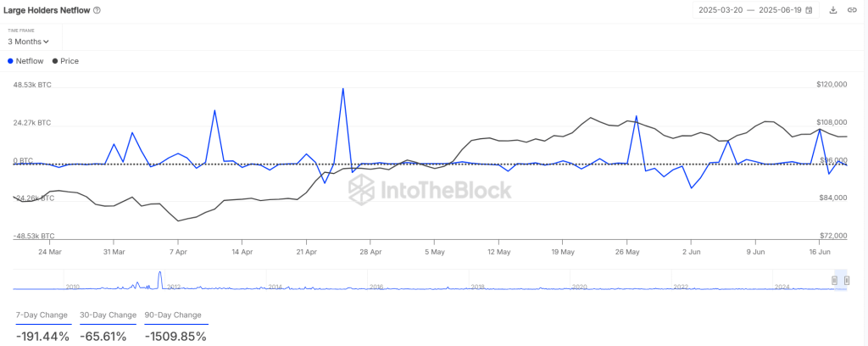The height and width of the screenshot is (346, 868).
Task: Click the Large Holders Netflow title
Action: 47,10
